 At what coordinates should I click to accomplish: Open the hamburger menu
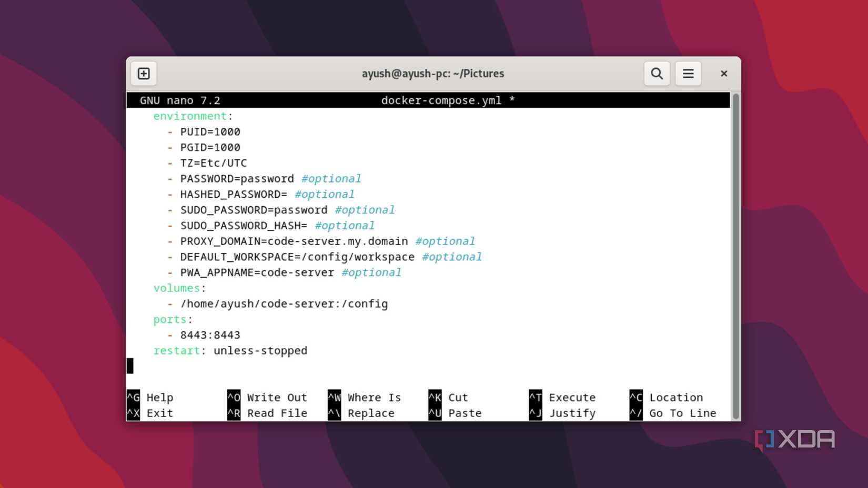pyautogui.click(x=688, y=73)
